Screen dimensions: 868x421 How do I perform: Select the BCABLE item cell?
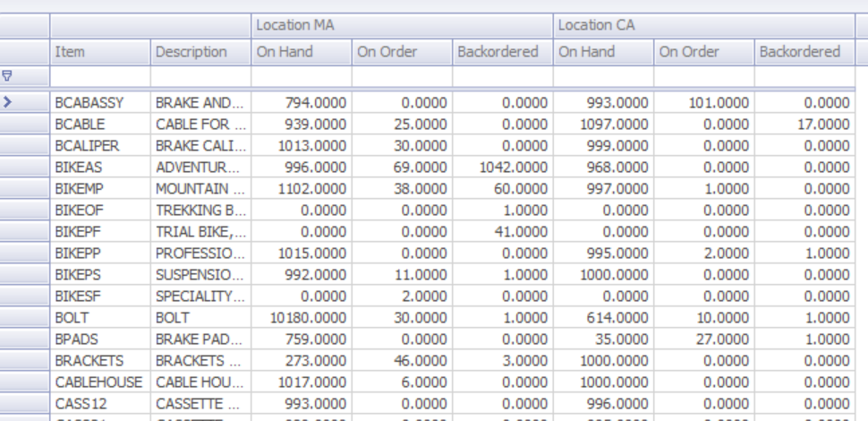[x=100, y=125]
